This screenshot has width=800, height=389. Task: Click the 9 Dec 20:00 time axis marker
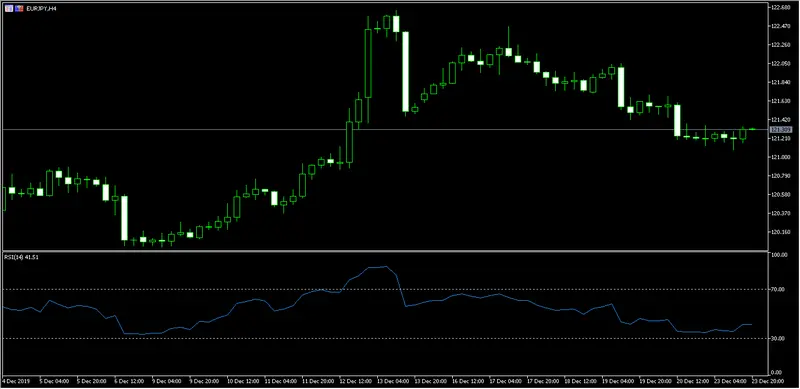tap(203, 381)
